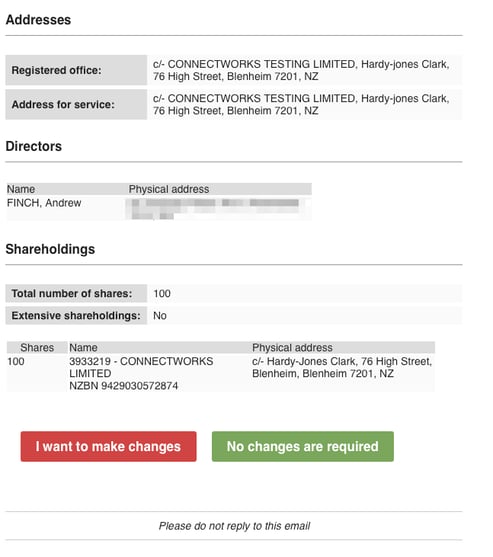Click the Extensive shareholdings value No
The image size is (493, 557).
(159, 315)
